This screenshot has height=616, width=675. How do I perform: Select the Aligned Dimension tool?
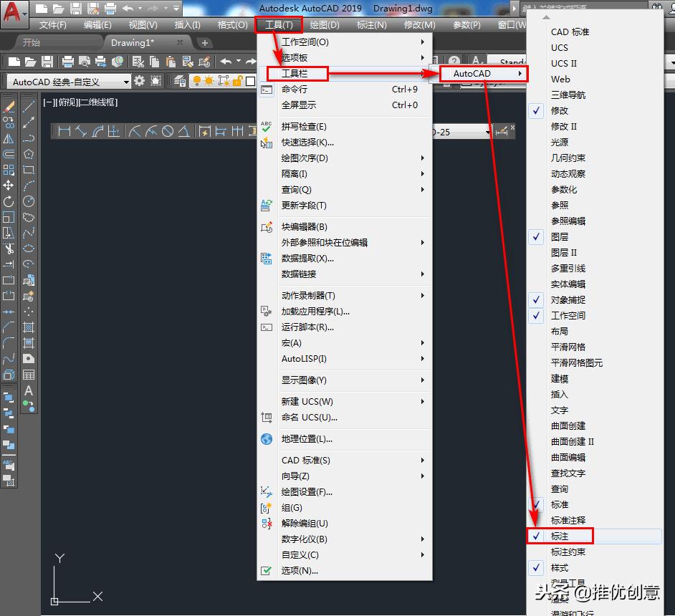pyautogui.click(x=82, y=131)
